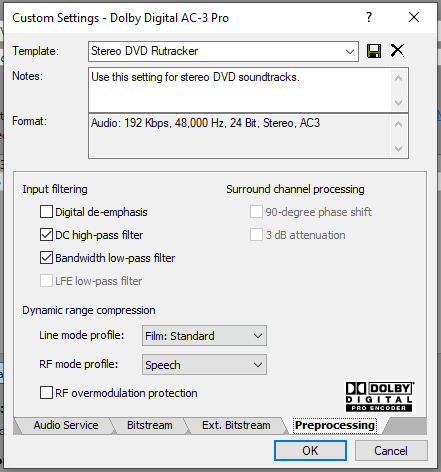Click the Notes box scroll-down arrow
Image resolution: width=441 pixels, height=472 pixels.
click(x=398, y=102)
